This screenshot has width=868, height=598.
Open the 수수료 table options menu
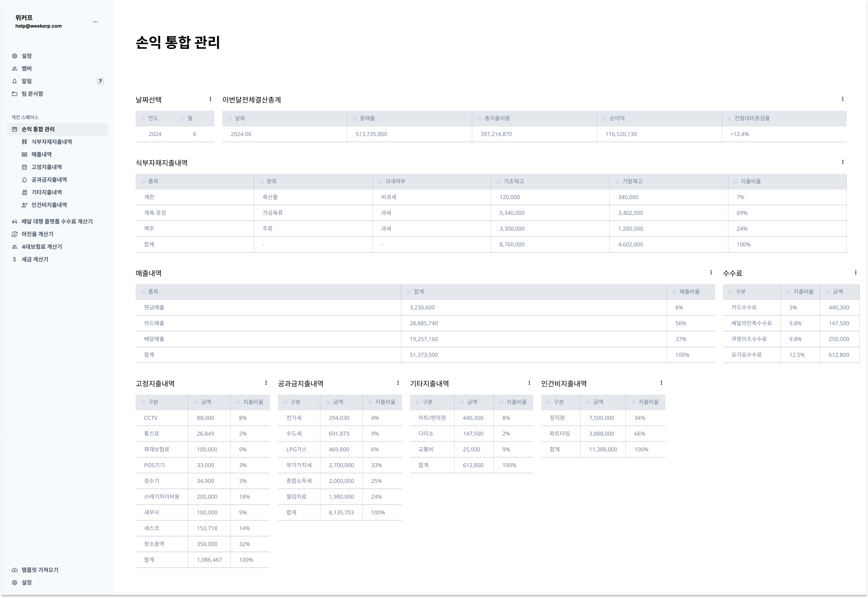[855, 272]
